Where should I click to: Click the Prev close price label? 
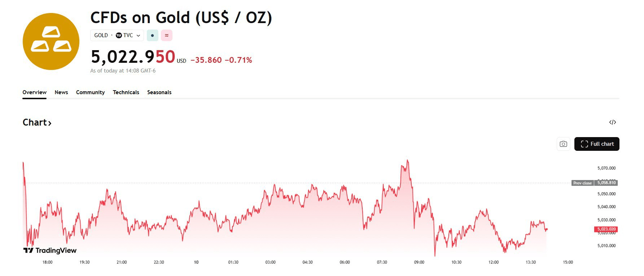582,183
